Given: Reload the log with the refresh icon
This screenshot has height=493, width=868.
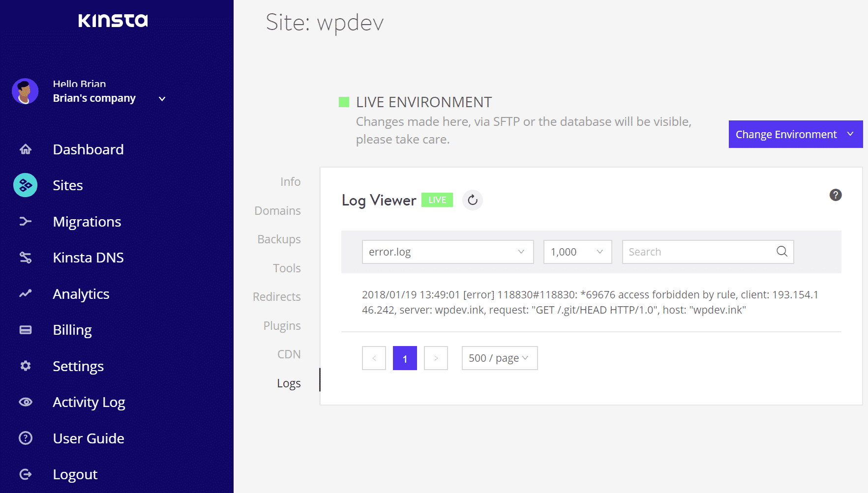Looking at the screenshot, I should [473, 200].
